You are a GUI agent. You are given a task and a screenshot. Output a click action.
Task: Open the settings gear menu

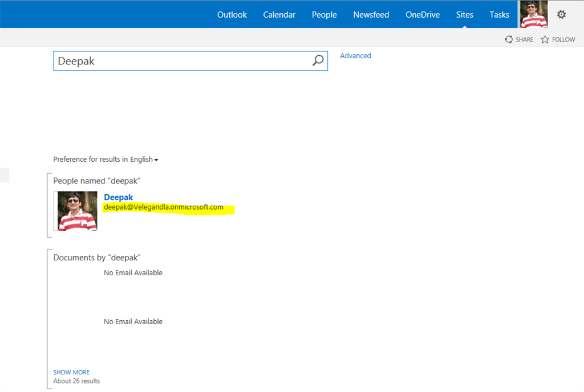coord(561,14)
